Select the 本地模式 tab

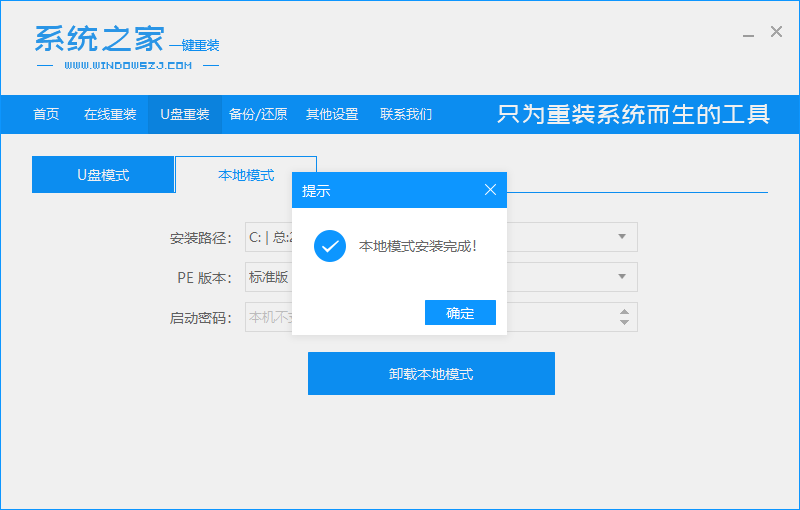(246, 175)
